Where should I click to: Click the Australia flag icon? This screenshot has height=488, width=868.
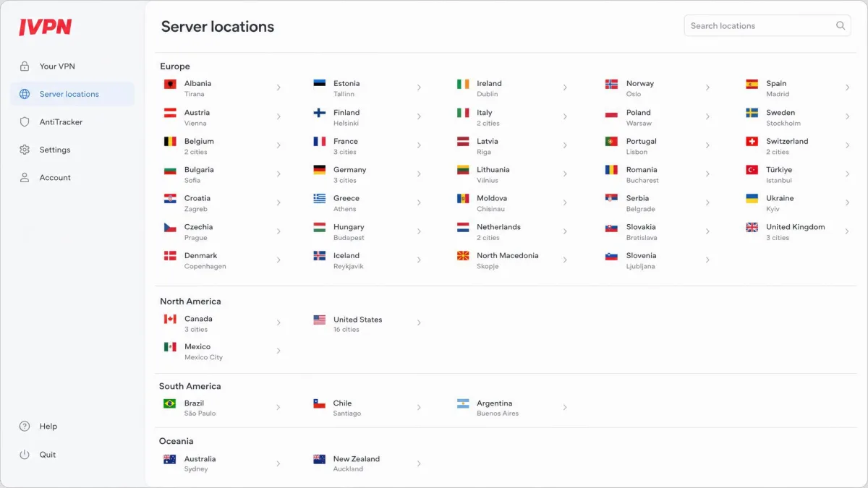pyautogui.click(x=170, y=459)
